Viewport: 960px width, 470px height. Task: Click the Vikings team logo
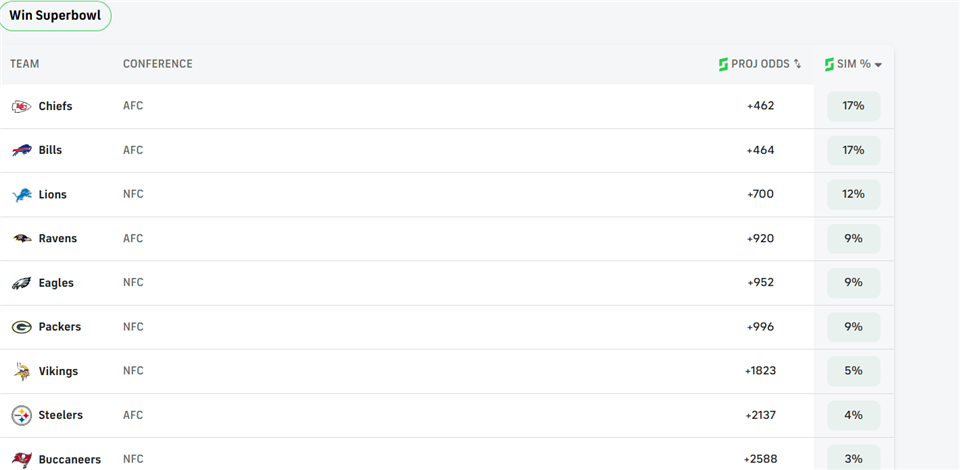[21, 371]
